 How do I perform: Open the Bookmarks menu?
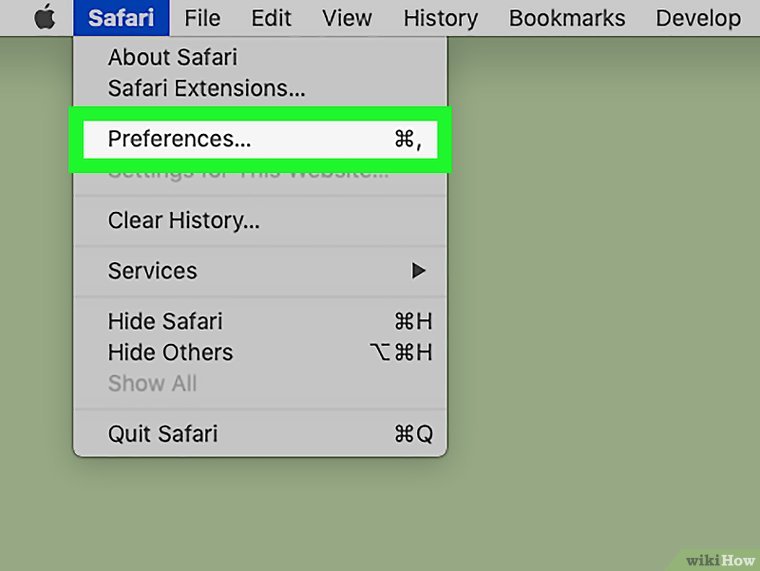tap(567, 18)
